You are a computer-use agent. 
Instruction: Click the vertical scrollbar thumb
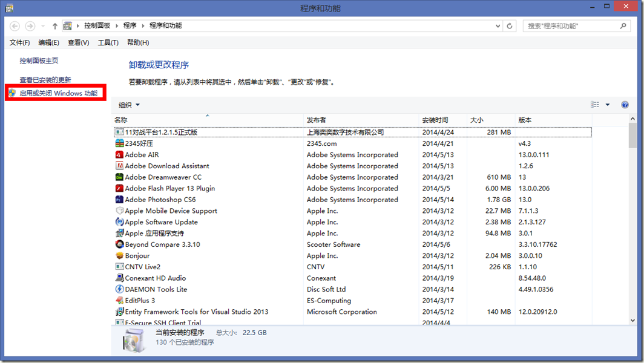point(632,136)
